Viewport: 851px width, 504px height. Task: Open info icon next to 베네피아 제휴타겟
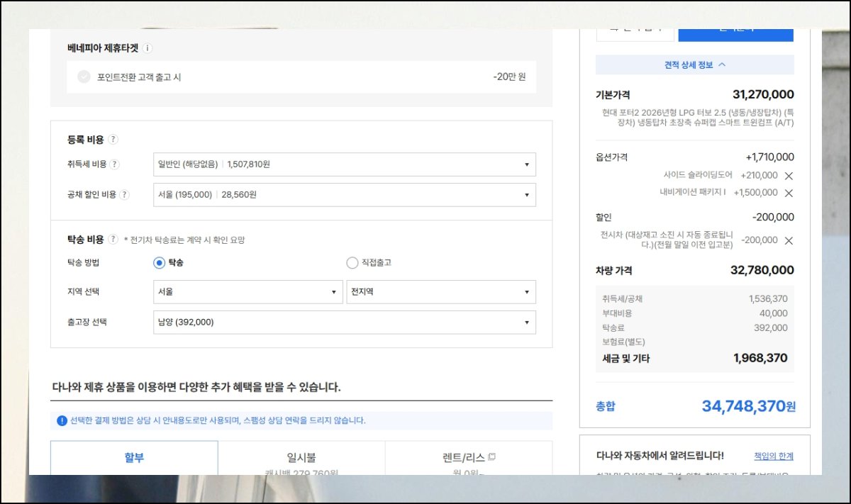pyautogui.click(x=148, y=49)
